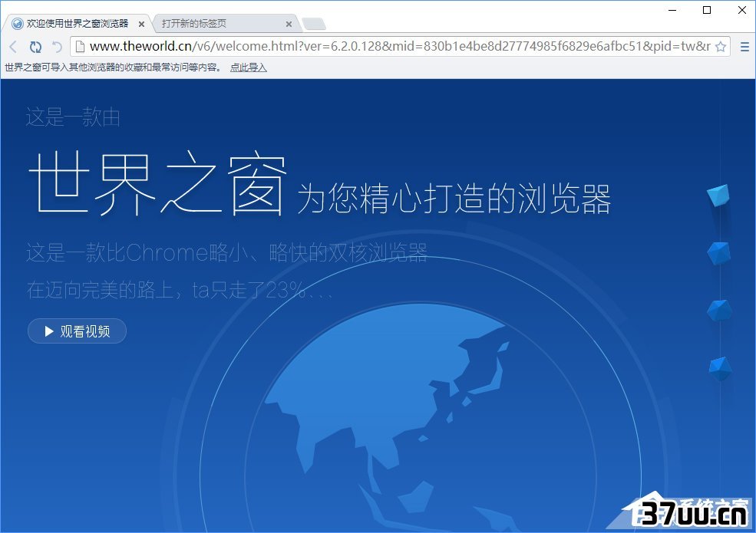
Task: Click the 这是一款由 faded intro text
Action: coord(73,117)
